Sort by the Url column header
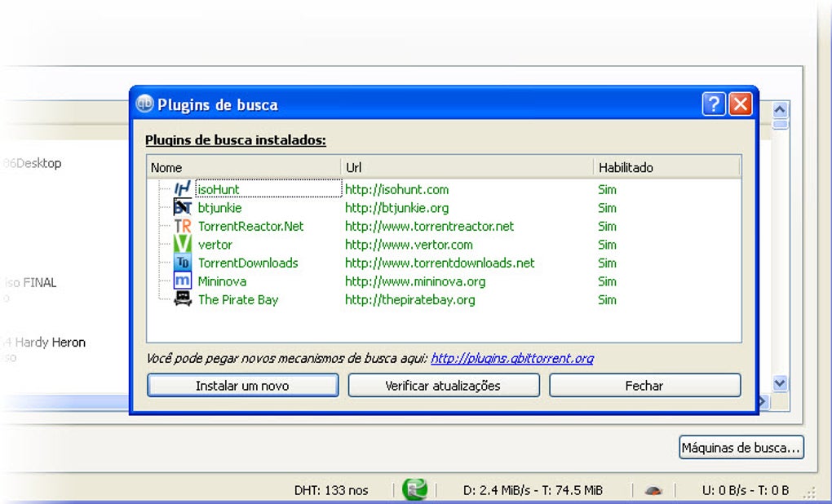 [467, 168]
